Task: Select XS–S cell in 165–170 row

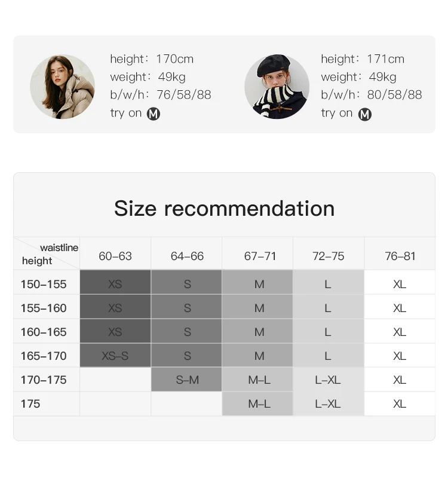Action: [x=115, y=355]
